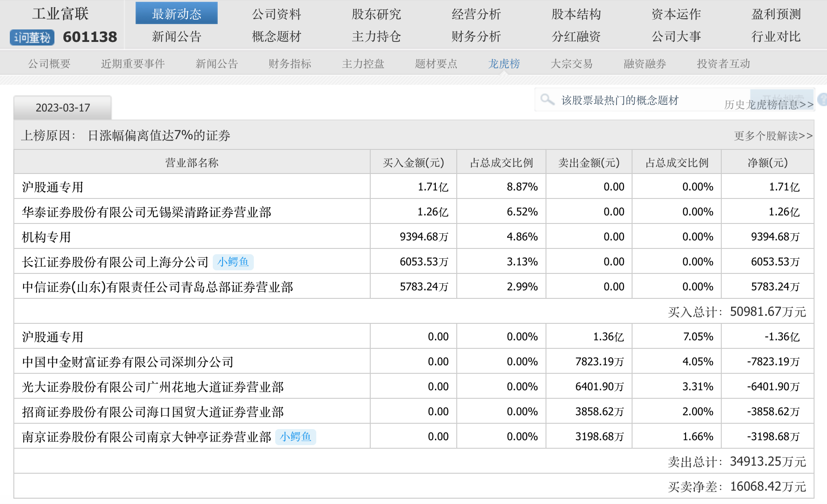Open 更多个股解读>> link
The height and width of the screenshot is (504, 827).
click(x=773, y=136)
